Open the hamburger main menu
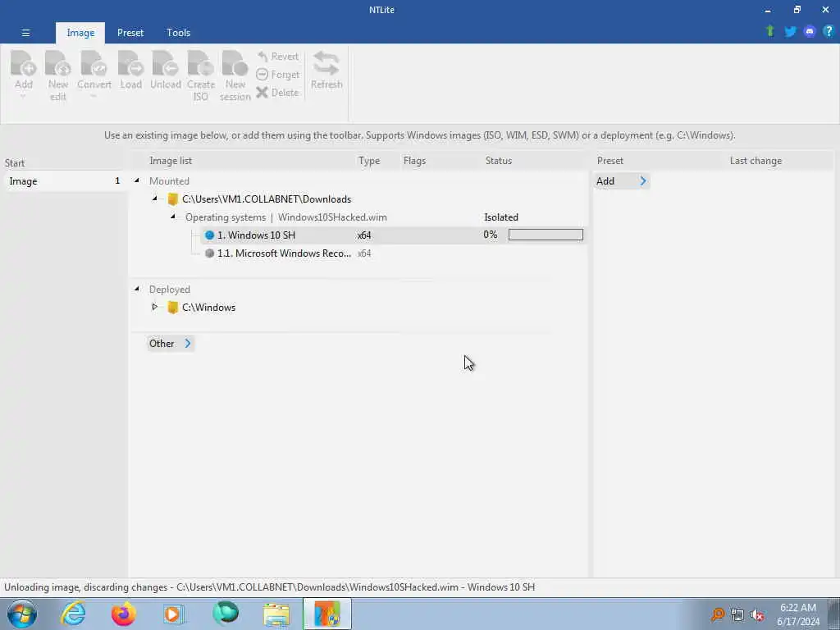This screenshot has height=630, width=840. [x=25, y=33]
